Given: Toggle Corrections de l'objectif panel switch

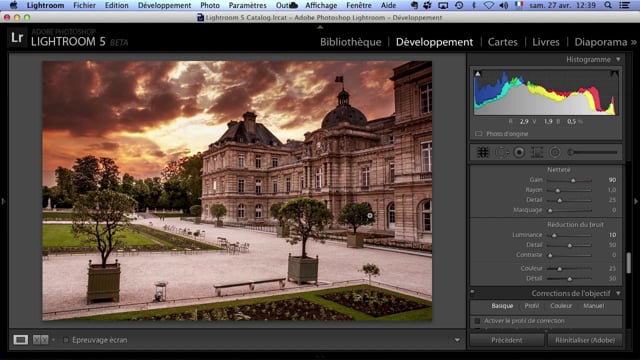Looking at the screenshot, I should tap(472, 292).
